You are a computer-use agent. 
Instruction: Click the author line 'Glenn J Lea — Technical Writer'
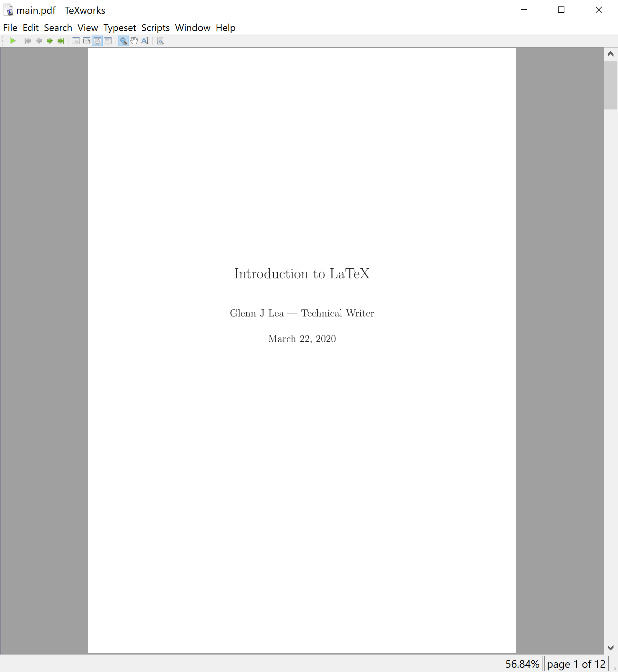[302, 313]
